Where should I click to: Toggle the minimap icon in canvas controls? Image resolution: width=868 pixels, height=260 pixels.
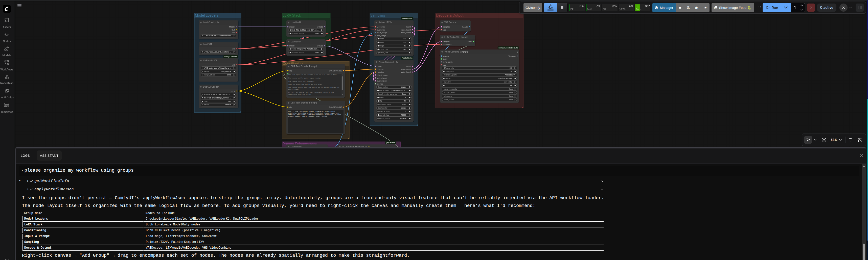click(851, 140)
